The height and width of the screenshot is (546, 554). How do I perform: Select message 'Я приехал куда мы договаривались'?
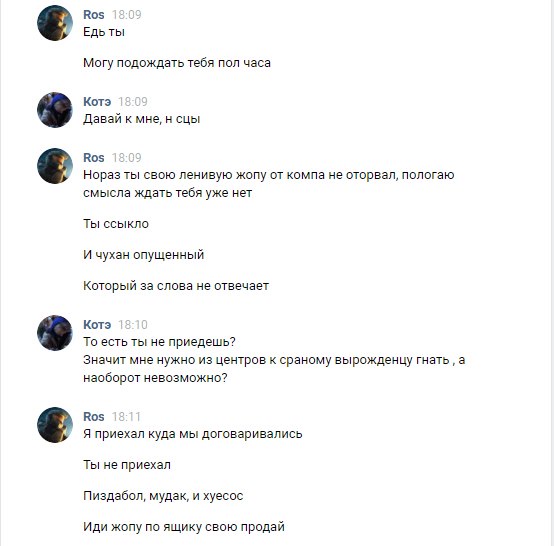193,434
